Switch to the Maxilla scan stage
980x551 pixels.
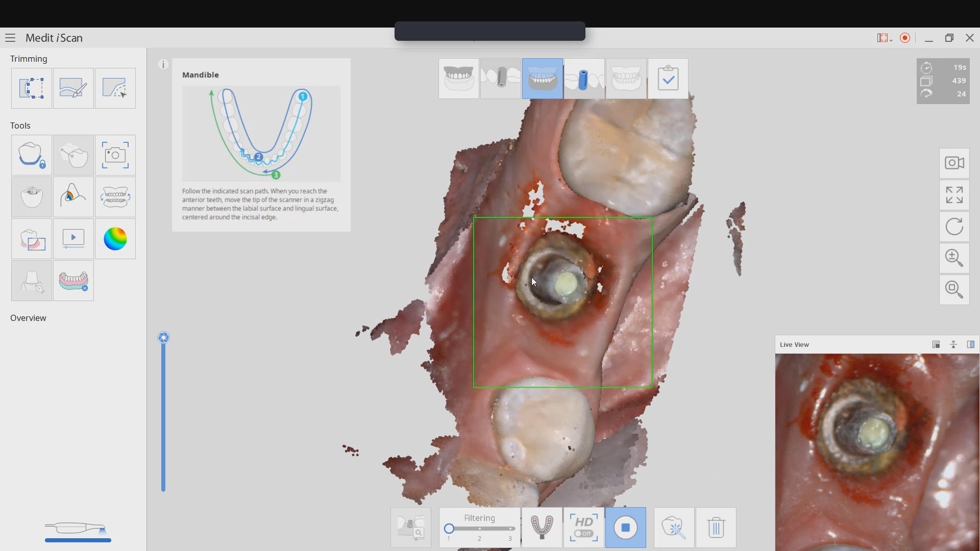point(458,79)
